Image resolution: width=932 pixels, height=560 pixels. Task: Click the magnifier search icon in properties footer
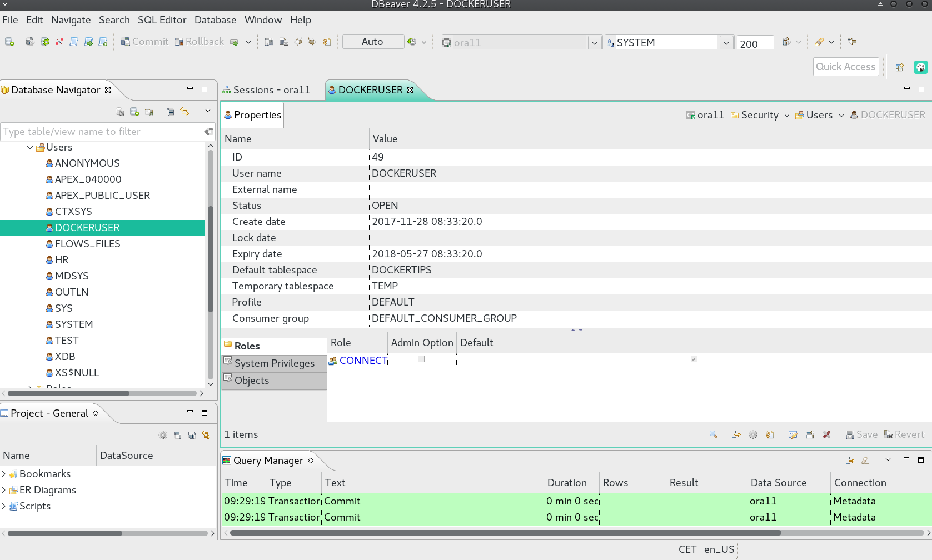click(713, 434)
